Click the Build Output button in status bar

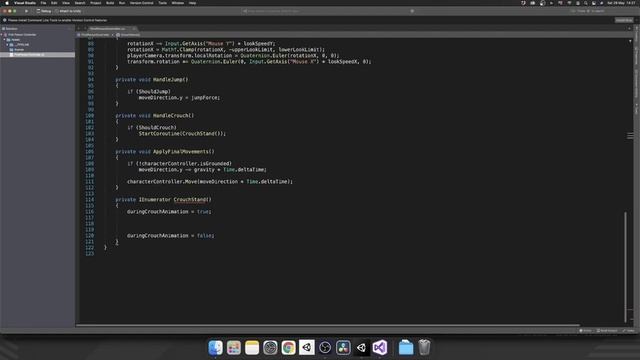click(607, 331)
